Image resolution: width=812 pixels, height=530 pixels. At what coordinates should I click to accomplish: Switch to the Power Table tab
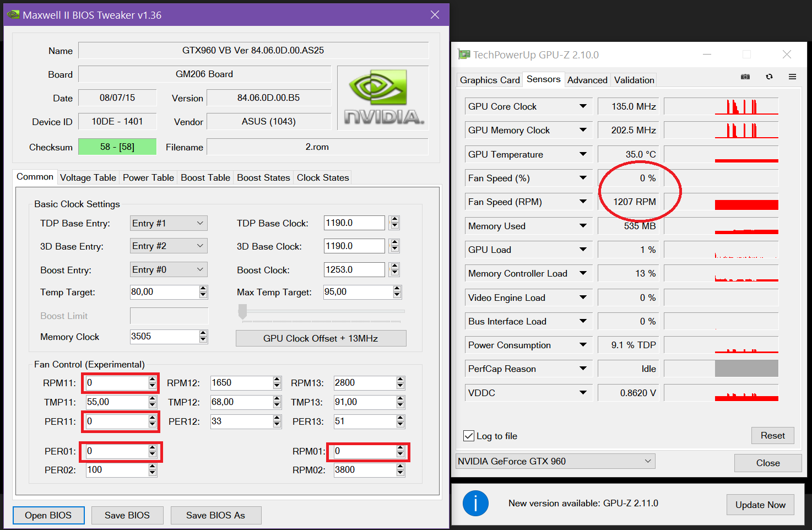(x=148, y=177)
